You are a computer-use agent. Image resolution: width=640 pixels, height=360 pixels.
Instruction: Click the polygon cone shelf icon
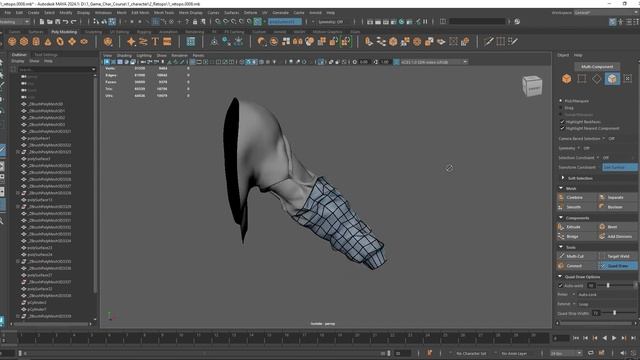click(48, 41)
